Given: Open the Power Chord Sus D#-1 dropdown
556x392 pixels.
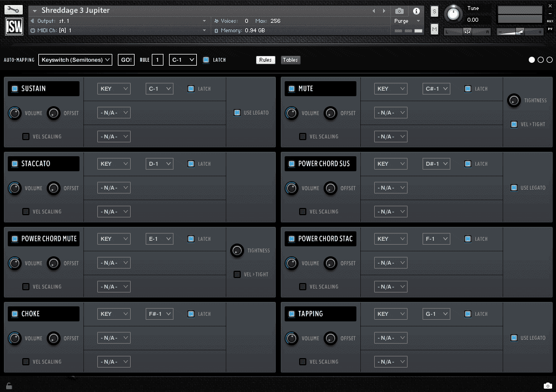Looking at the screenshot, I should click(436, 163).
